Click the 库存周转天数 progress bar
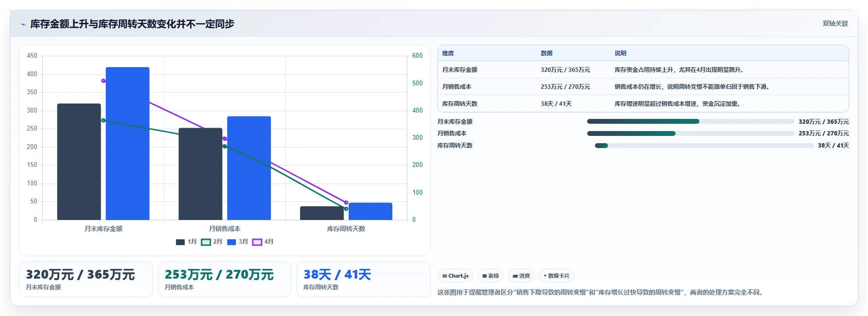 tap(704, 146)
